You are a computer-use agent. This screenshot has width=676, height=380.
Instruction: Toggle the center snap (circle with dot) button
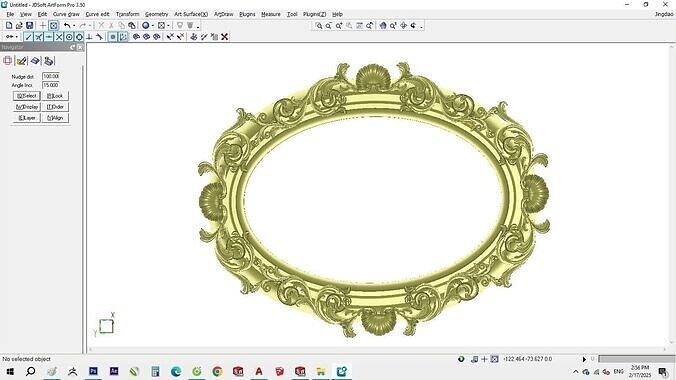[x=69, y=37]
